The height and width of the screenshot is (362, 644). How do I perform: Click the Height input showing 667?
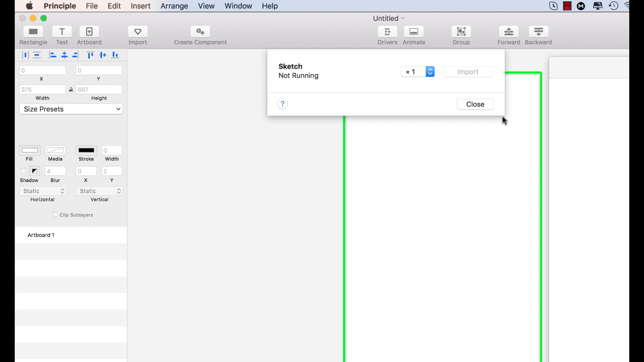99,89
